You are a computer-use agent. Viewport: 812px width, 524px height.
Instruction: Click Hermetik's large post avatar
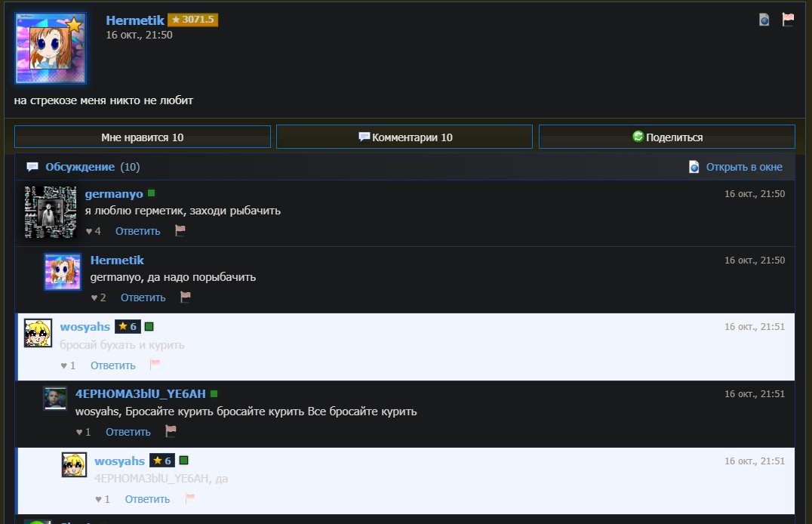point(51,48)
